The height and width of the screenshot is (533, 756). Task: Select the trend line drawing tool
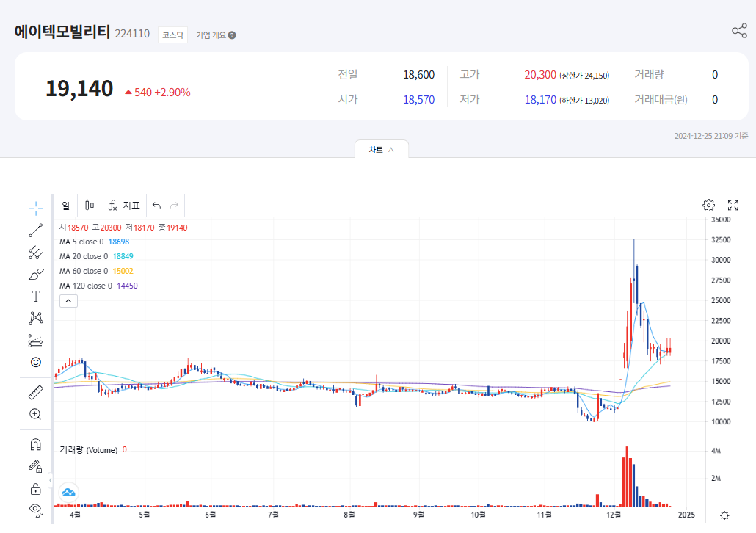click(36, 231)
